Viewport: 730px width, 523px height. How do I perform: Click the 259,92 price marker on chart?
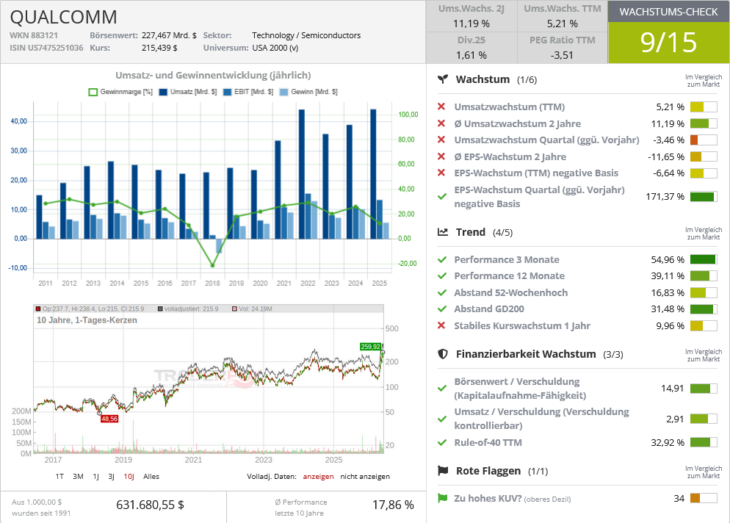[x=371, y=346]
